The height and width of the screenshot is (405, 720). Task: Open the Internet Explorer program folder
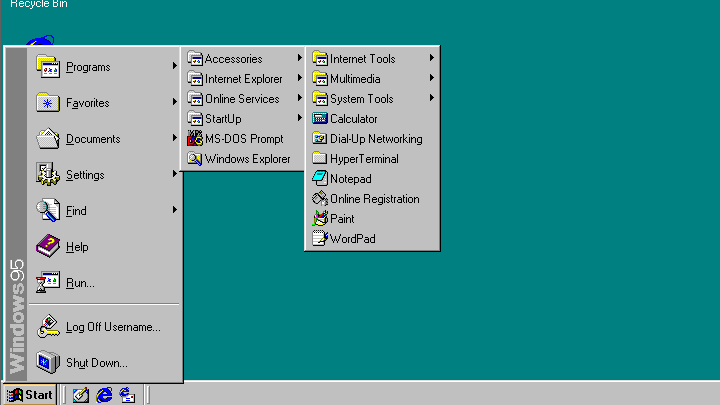click(x=244, y=79)
